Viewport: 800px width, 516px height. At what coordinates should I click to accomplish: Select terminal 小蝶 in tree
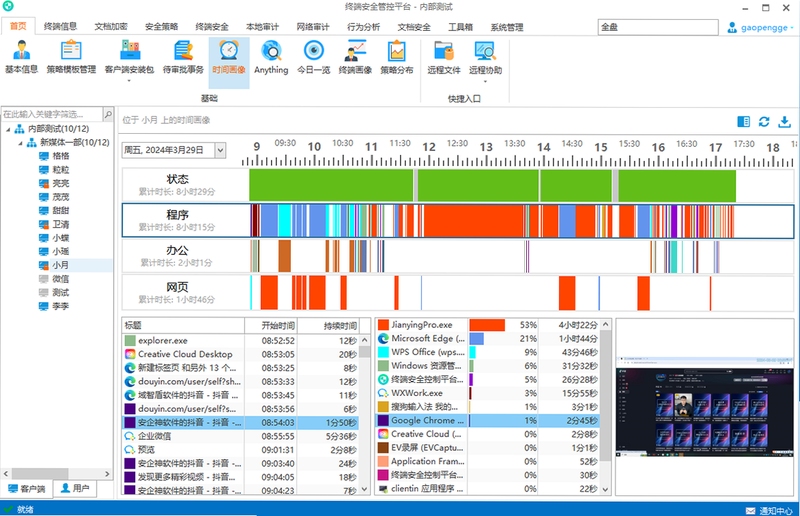pyautogui.click(x=60, y=238)
